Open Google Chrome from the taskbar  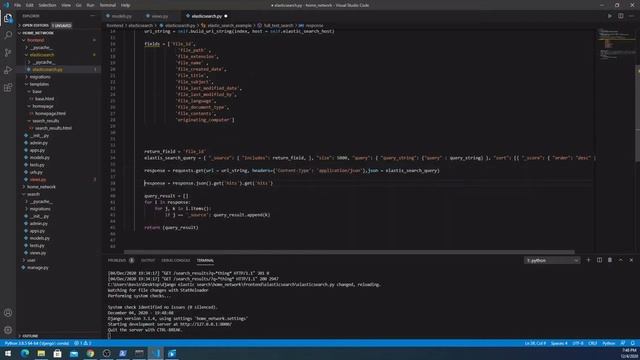[90, 353]
